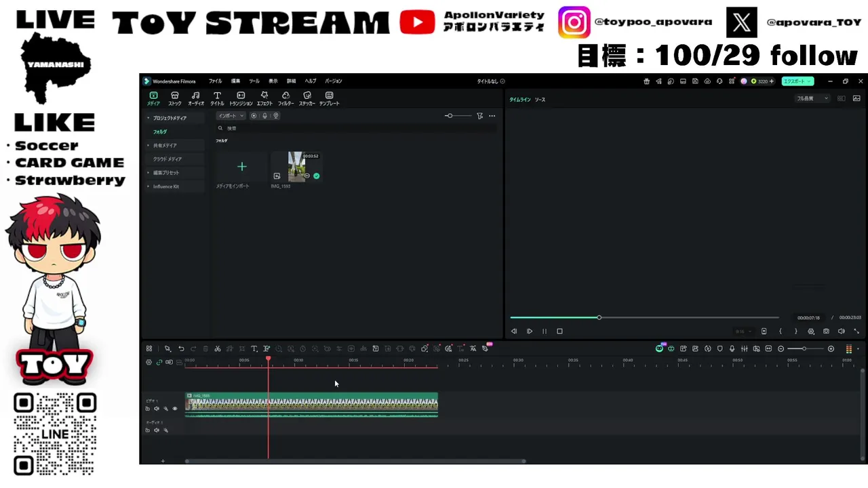Click the snapshot image icon above preview

[x=856, y=98]
